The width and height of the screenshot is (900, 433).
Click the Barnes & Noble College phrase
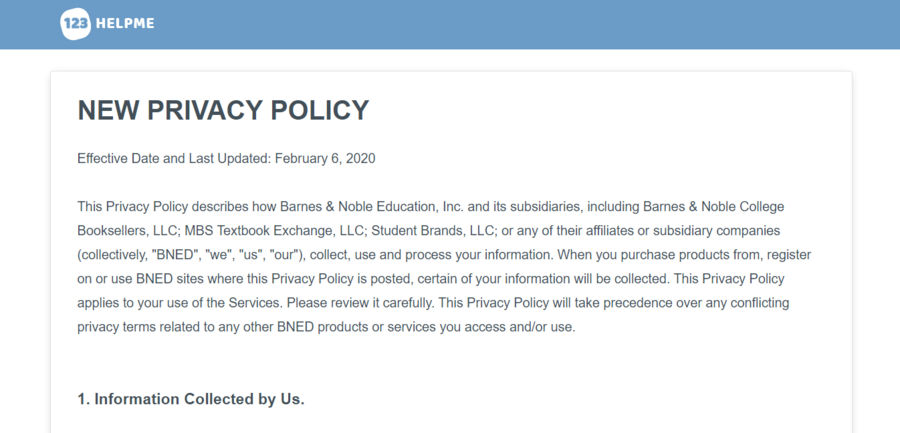[x=713, y=206]
